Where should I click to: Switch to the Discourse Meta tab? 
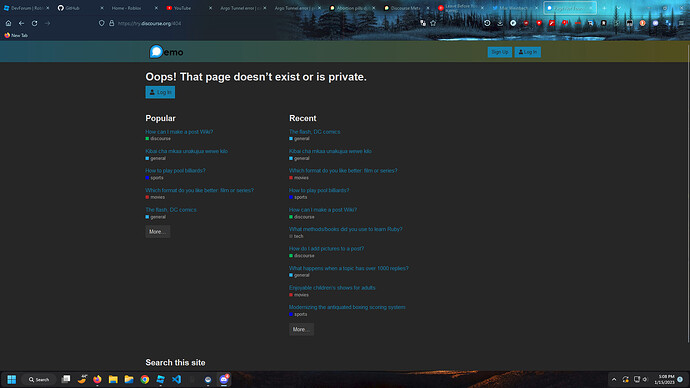point(406,8)
